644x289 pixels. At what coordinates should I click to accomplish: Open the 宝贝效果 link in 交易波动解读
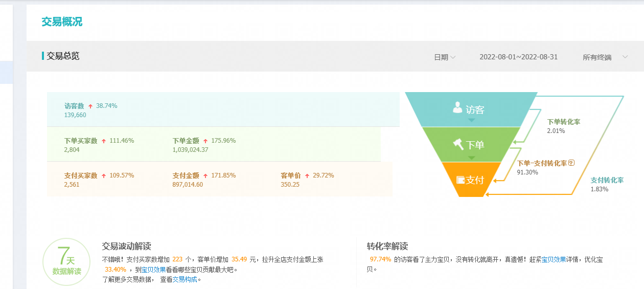pos(153,270)
